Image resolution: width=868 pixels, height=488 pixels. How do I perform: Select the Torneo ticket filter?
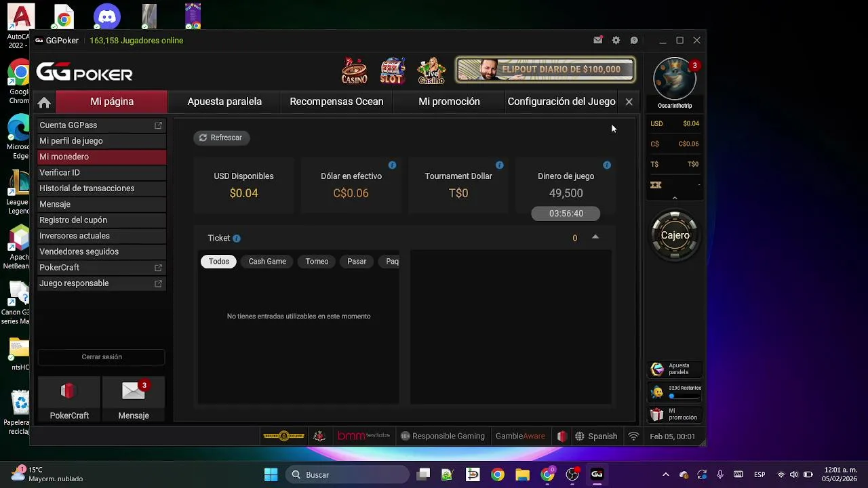click(317, 262)
